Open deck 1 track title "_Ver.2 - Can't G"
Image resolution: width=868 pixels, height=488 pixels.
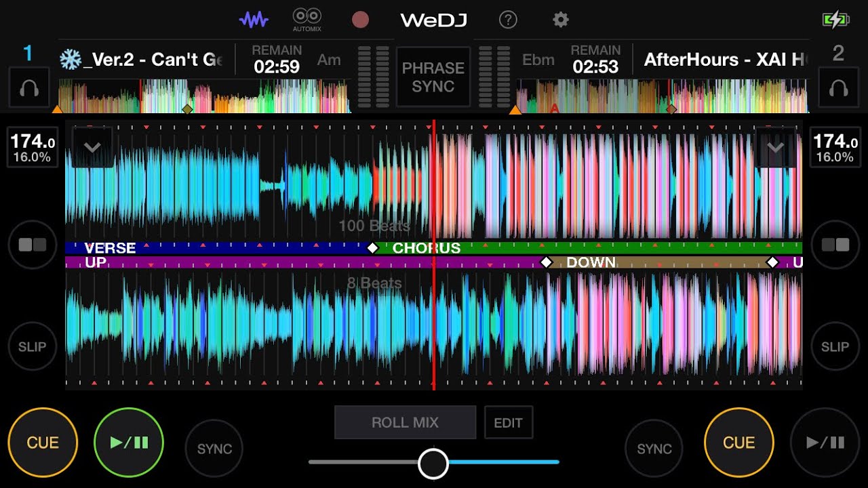tap(152, 60)
